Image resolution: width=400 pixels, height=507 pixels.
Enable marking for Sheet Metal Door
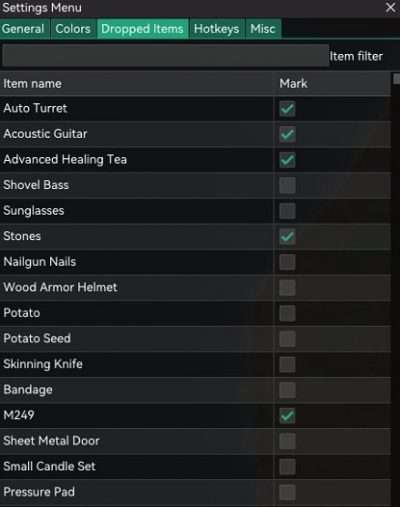click(287, 441)
